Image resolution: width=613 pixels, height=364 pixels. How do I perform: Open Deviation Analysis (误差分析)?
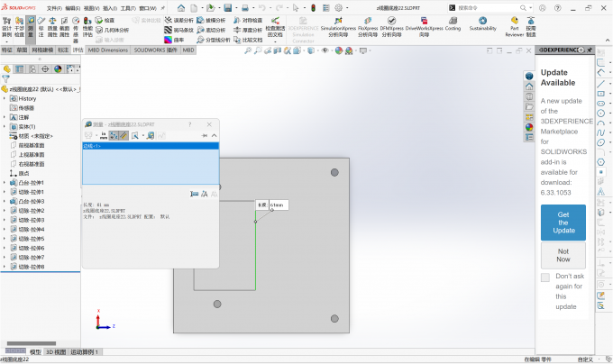(x=178, y=21)
